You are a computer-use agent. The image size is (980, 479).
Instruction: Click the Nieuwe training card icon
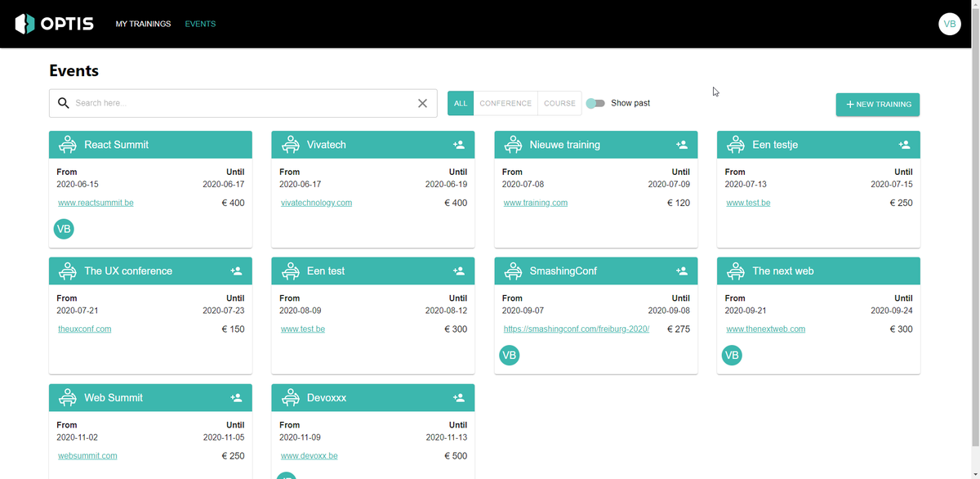point(514,145)
